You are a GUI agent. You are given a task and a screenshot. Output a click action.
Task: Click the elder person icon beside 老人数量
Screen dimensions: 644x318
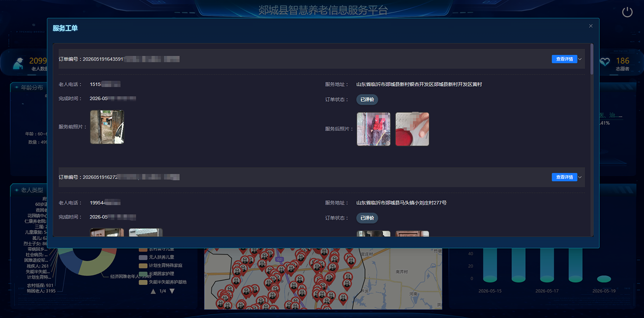19,64
